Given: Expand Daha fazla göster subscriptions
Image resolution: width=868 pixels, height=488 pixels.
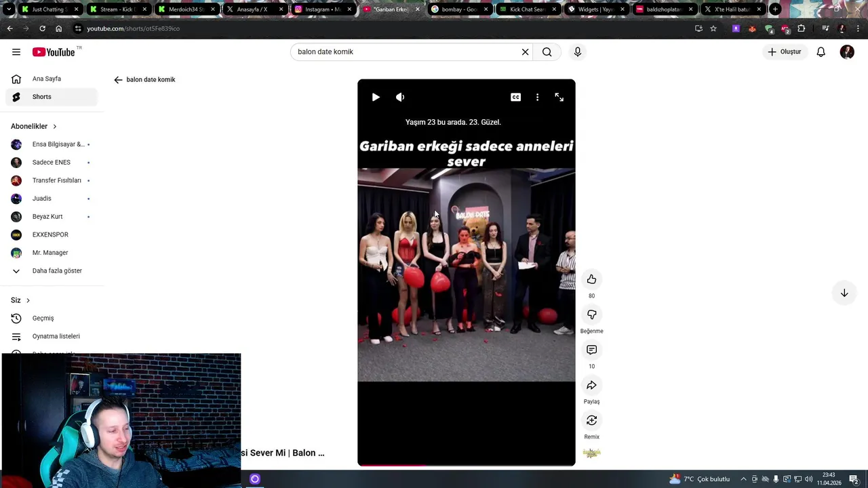Looking at the screenshot, I should tap(52, 270).
